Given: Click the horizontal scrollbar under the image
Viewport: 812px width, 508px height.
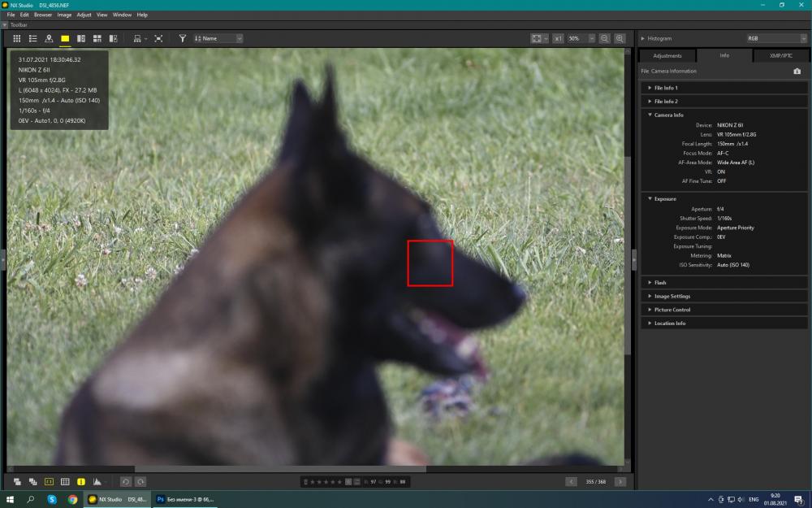Looking at the screenshot, I should 280,469.
